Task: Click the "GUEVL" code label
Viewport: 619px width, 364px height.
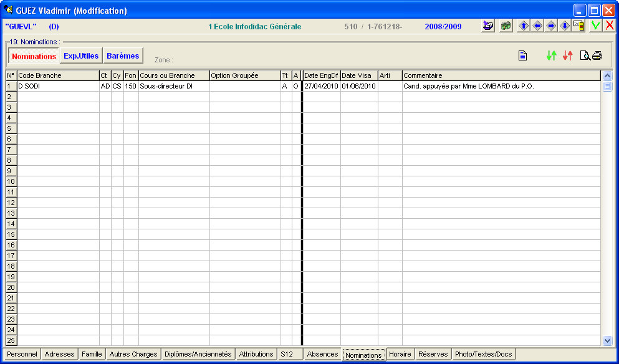Action: coord(21,27)
